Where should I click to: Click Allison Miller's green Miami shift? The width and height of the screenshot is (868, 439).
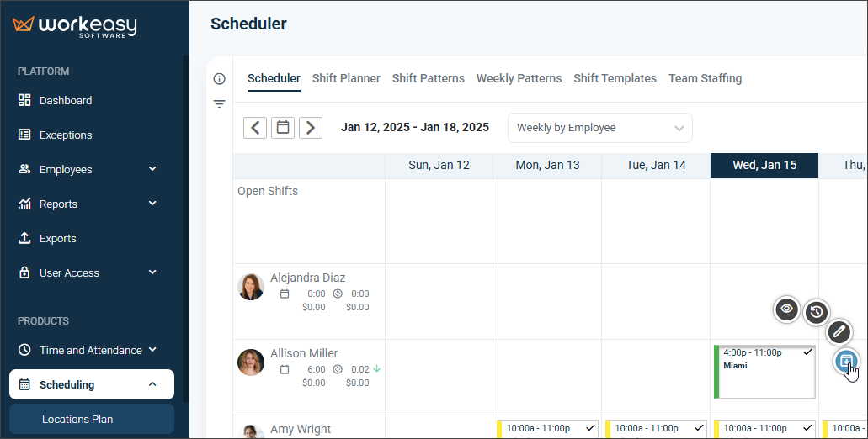point(764,372)
